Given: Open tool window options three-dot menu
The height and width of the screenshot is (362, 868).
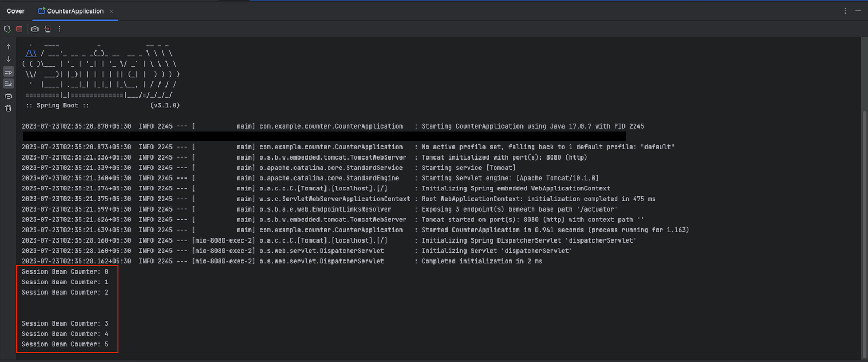Looking at the screenshot, I should 845,11.
